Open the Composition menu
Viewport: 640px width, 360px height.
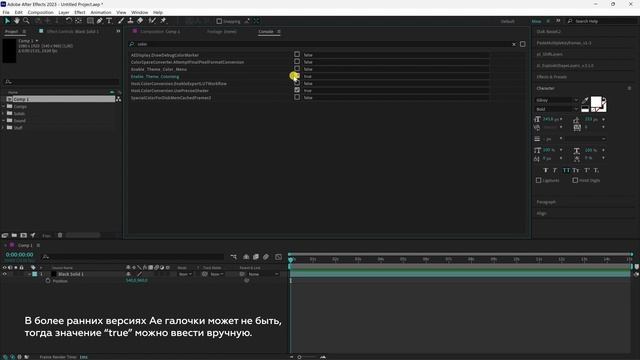40,12
